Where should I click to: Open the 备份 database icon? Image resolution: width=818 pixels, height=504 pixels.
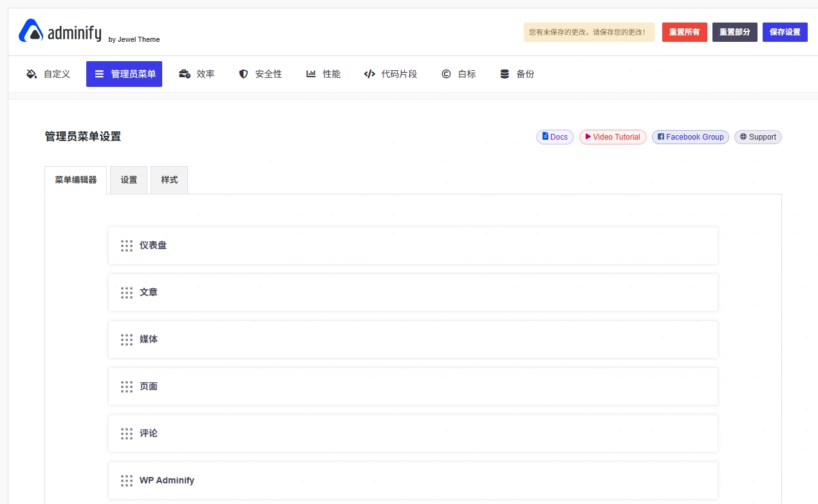point(503,73)
